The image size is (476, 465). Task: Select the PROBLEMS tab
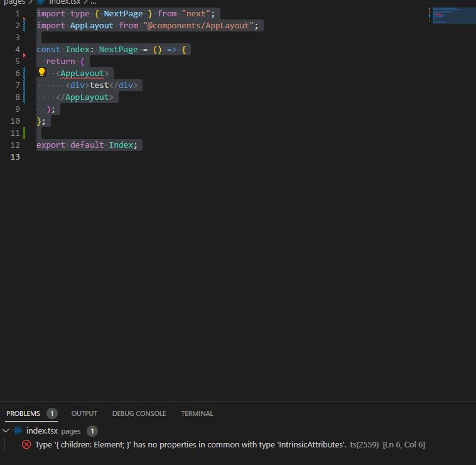pos(23,413)
